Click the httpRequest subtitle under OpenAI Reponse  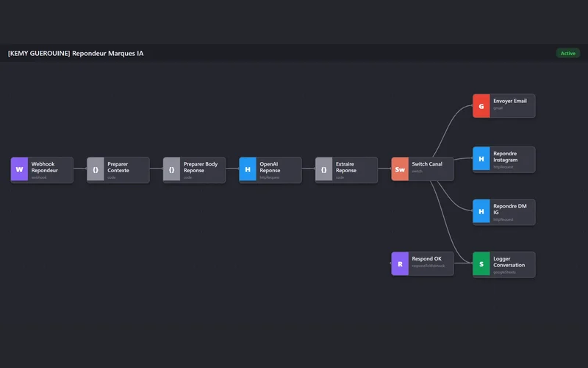click(270, 177)
